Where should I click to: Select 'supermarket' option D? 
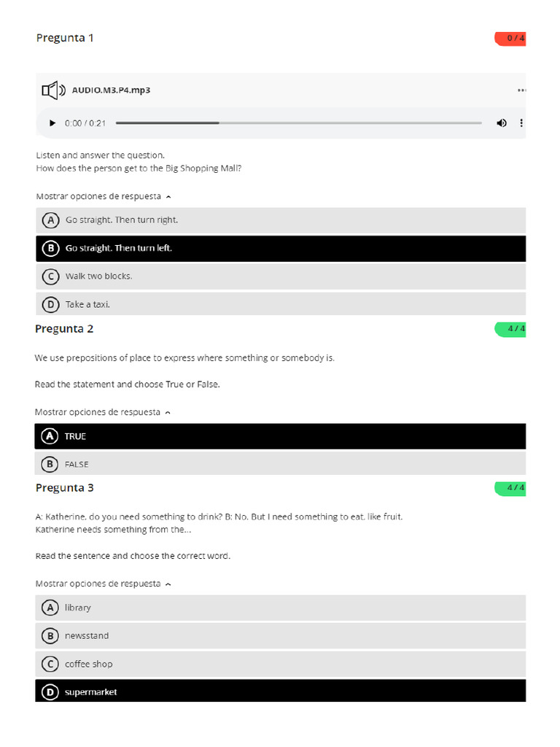[x=280, y=692]
